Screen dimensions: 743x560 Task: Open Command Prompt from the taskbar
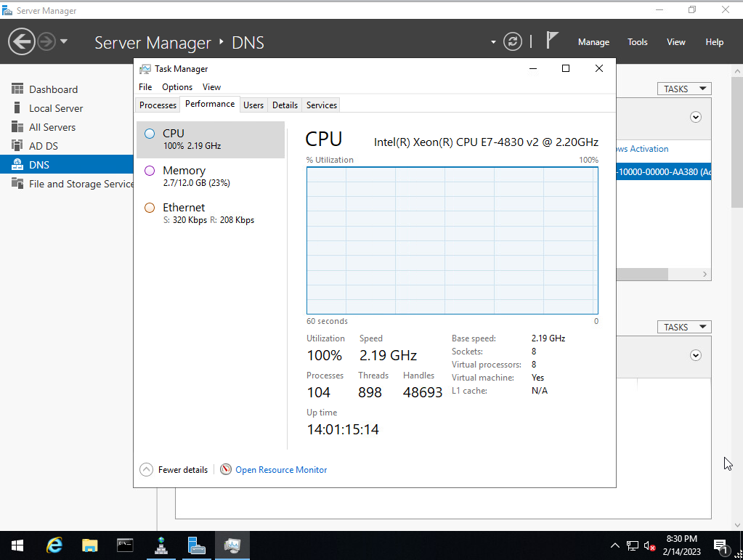point(125,545)
